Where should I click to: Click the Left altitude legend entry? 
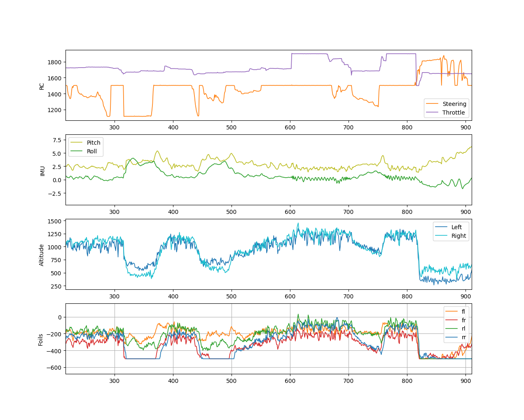(456, 227)
